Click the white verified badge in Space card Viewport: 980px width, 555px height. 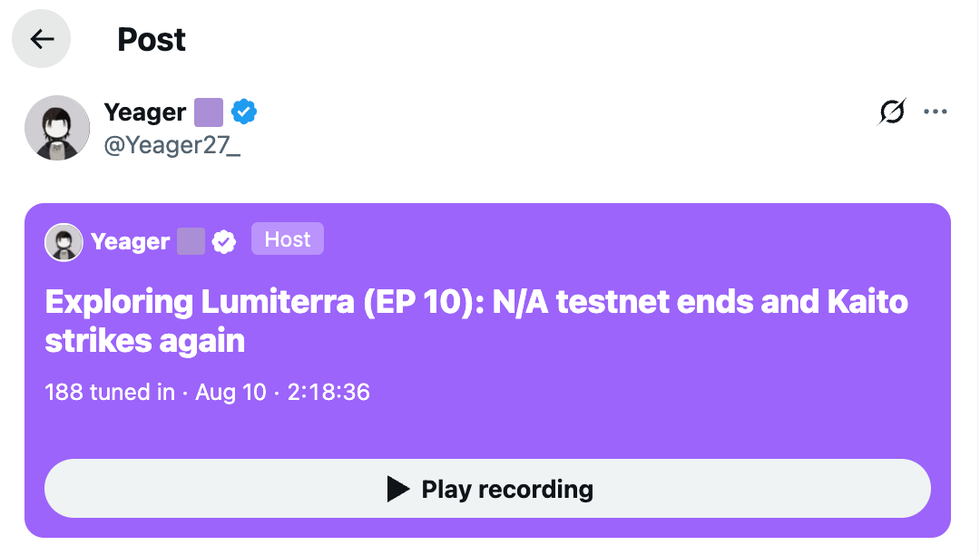224,241
